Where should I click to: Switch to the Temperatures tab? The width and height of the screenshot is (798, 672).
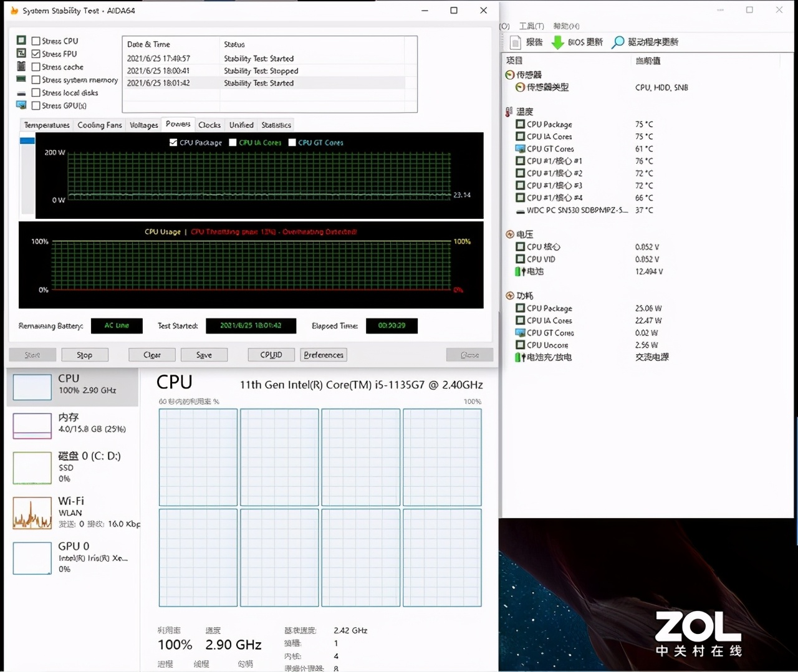(x=47, y=125)
